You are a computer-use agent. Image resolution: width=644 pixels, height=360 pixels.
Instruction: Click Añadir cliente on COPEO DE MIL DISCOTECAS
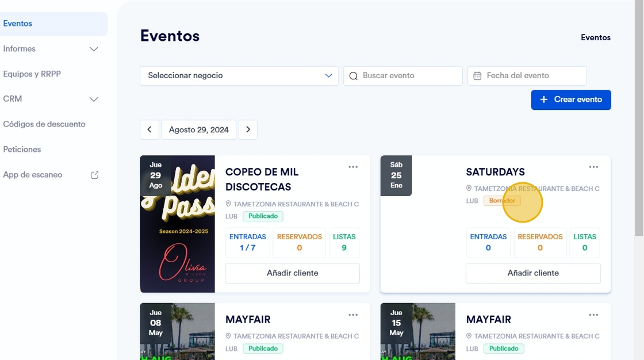[293, 273]
